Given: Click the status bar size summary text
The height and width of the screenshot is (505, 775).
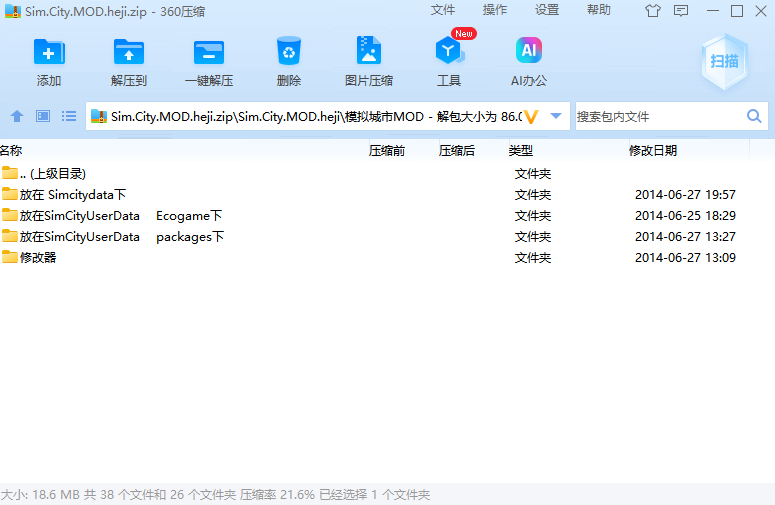Looking at the screenshot, I should point(215,495).
